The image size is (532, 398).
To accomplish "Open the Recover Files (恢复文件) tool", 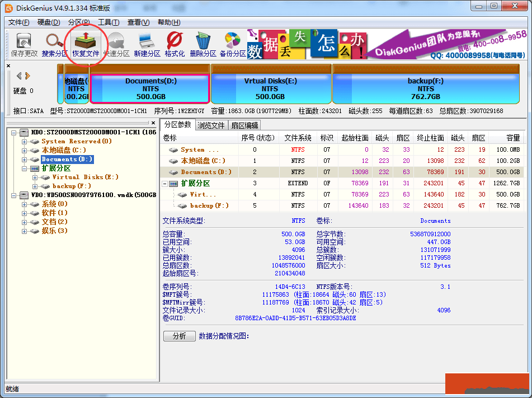I will tap(86, 44).
